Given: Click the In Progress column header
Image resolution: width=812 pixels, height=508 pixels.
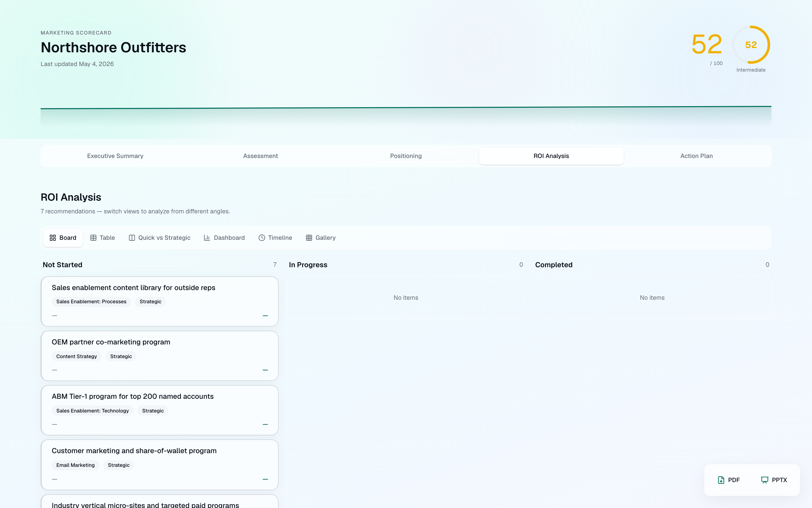Looking at the screenshot, I should tap(308, 265).
